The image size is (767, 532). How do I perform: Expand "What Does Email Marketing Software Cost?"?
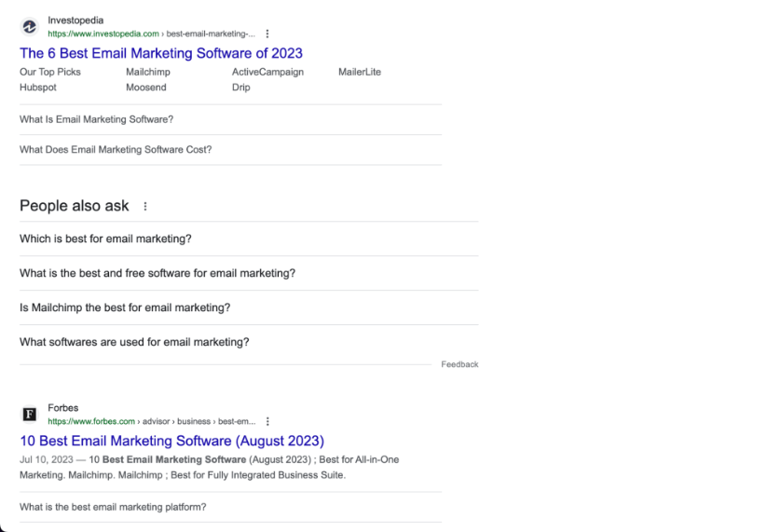pyautogui.click(x=116, y=149)
